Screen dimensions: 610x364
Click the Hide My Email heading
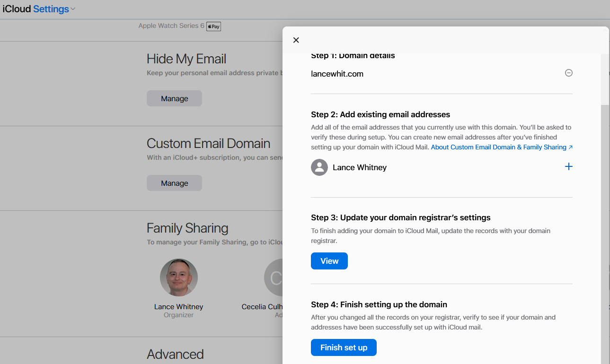pos(186,59)
